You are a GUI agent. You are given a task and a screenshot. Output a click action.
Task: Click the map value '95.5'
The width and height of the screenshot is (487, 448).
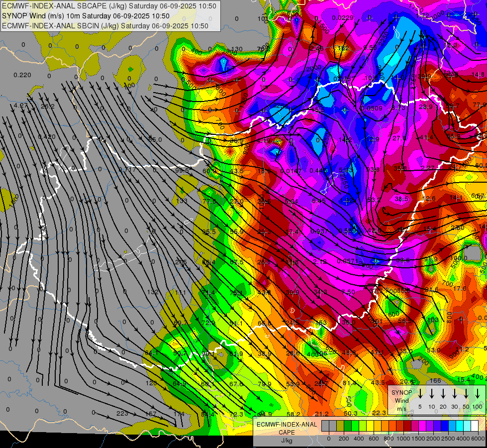tap(209, 231)
